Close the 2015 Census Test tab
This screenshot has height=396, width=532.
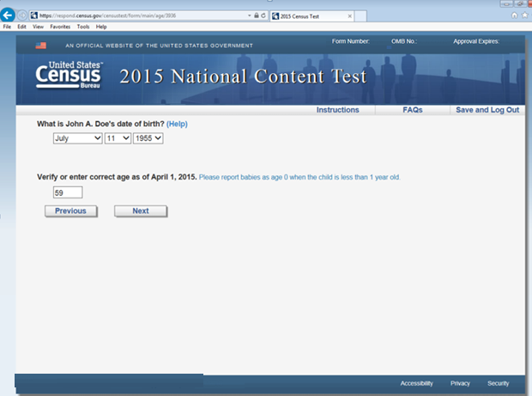[x=350, y=16]
